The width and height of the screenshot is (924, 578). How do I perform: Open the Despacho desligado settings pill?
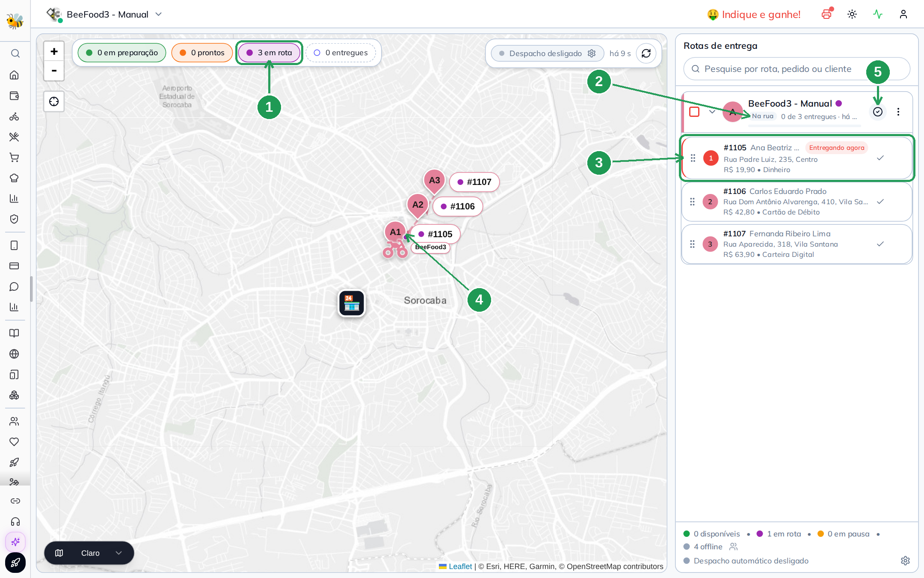(x=547, y=54)
